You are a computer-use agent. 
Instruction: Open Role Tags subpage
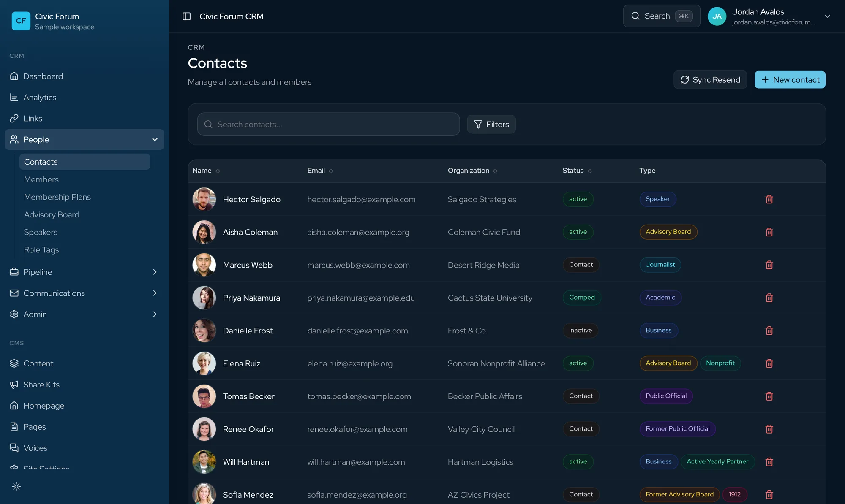(84, 250)
